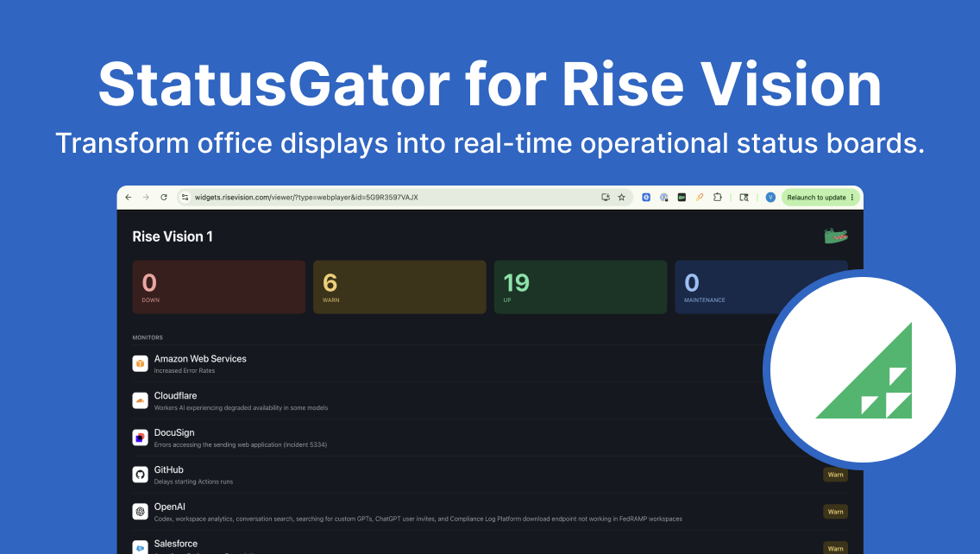Open the tab search icon in toolbar
The width and height of the screenshot is (980, 554).
coord(744,197)
